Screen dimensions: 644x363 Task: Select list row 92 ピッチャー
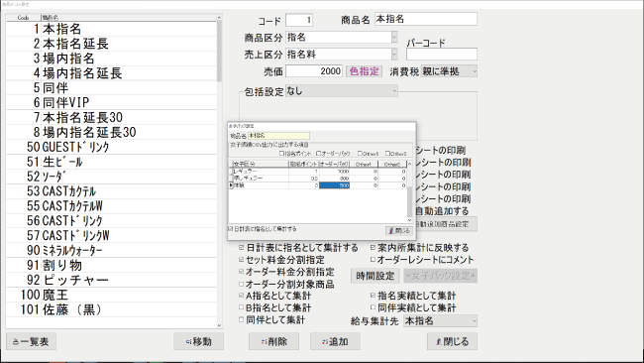[x=111, y=281]
